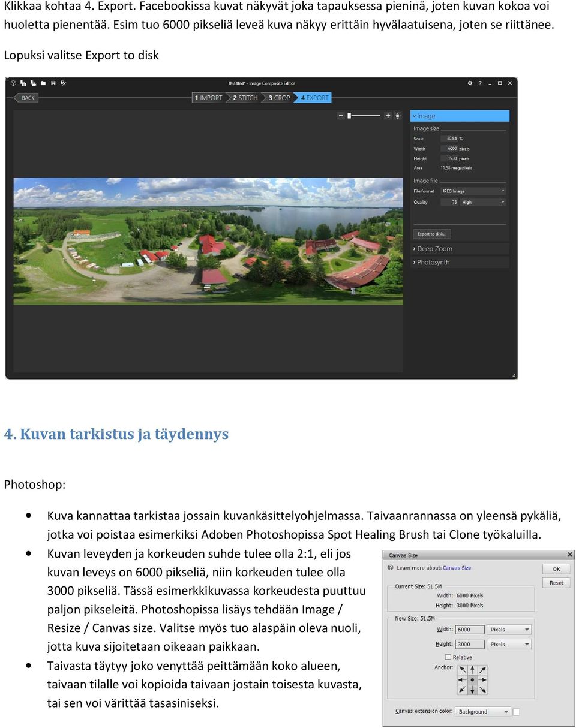Open help question mark in Image Composite Editor
The image size is (576, 728).
click(480, 83)
